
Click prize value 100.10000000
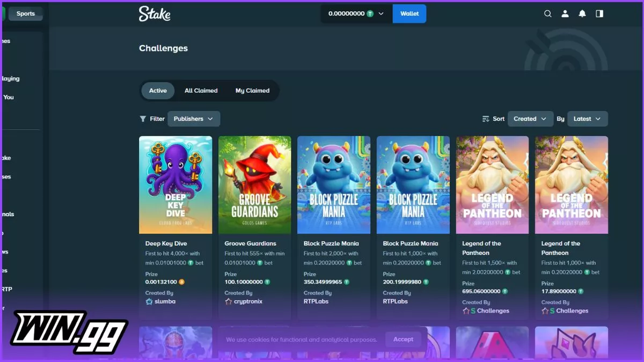coord(244,282)
